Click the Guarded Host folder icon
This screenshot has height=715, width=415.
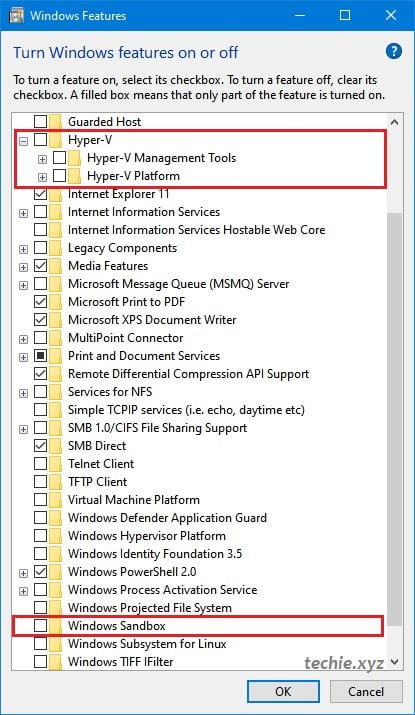coord(55,122)
